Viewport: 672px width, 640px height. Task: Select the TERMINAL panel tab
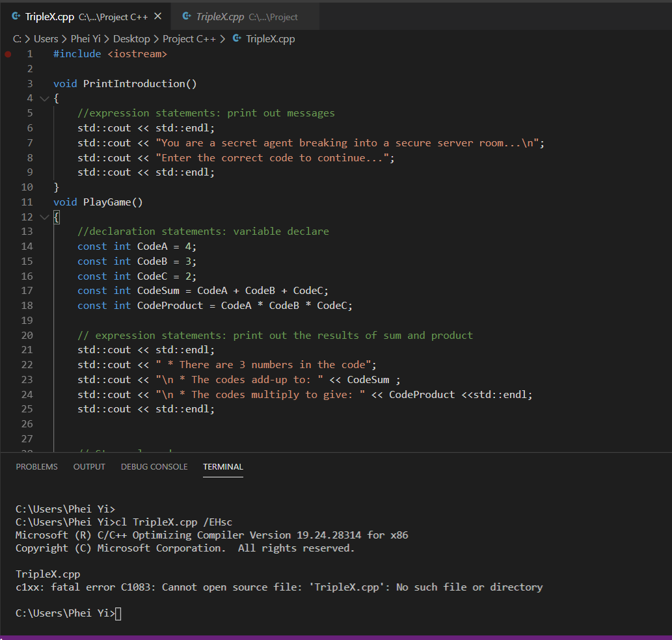pos(222,467)
